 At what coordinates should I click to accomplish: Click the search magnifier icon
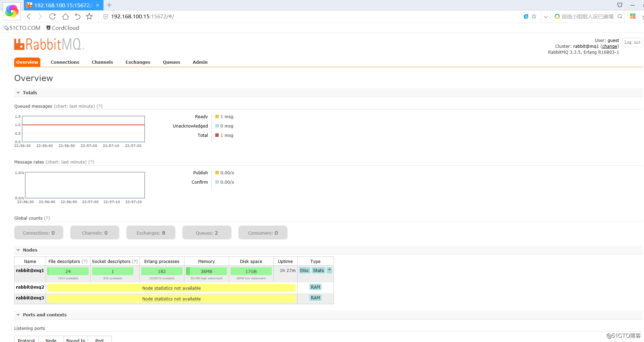tap(620, 16)
